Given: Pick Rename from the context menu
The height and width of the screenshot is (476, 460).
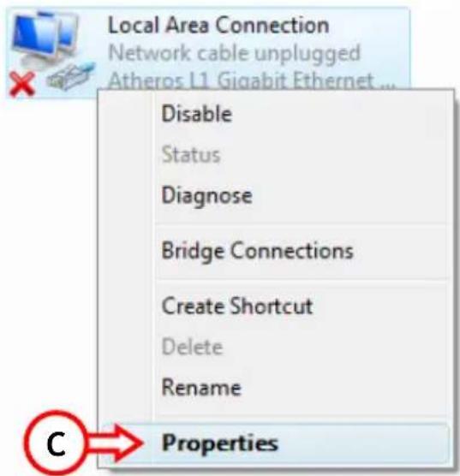Looking at the screenshot, I should [201, 387].
